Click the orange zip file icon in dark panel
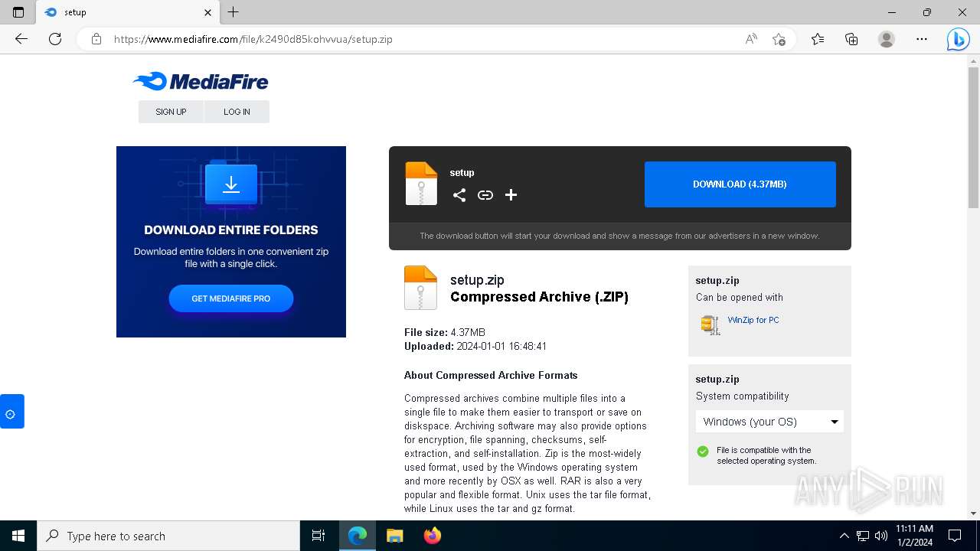The width and height of the screenshot is (980, 551). 421,184
